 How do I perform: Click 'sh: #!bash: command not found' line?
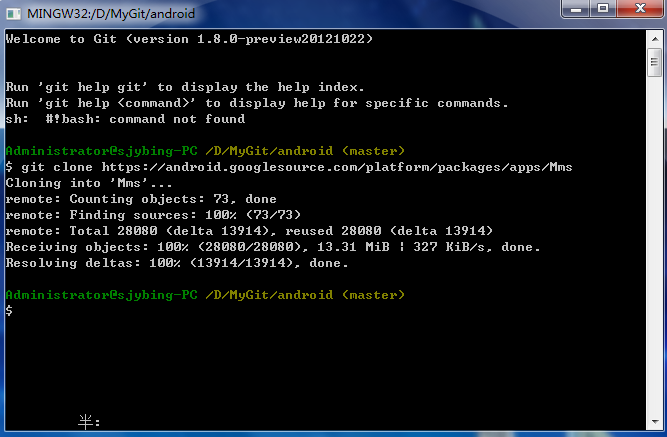click(x=125, y=119)
